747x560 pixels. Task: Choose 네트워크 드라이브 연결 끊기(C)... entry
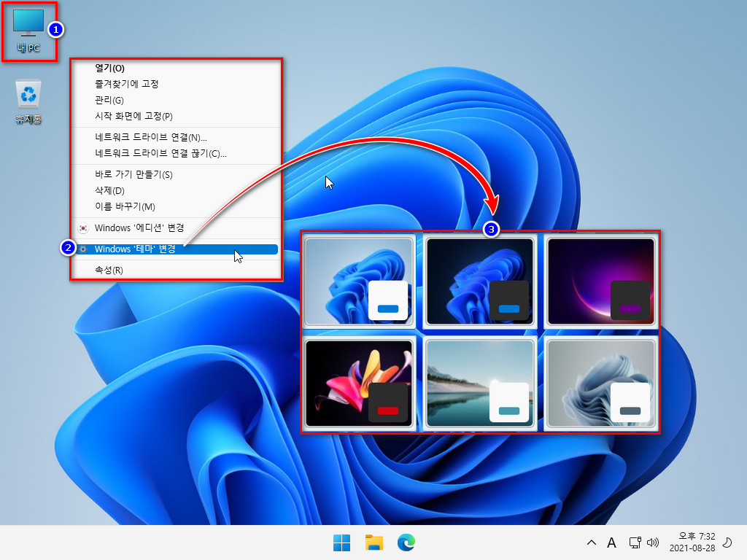click(x=176, y=153)
